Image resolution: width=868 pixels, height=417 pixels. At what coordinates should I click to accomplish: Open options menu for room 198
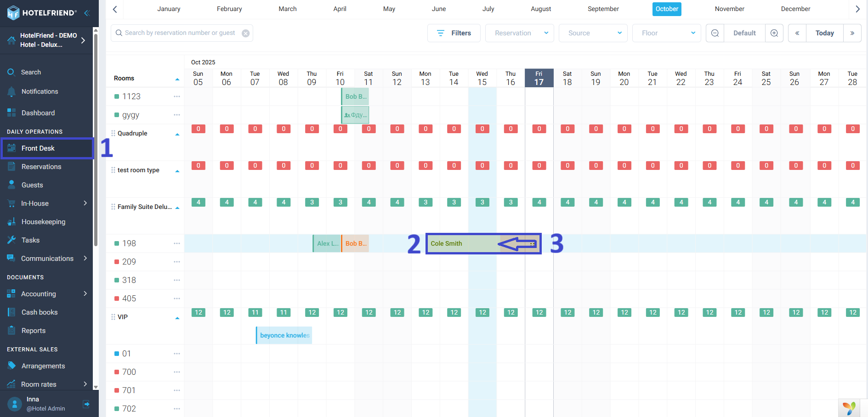[177, 243]
